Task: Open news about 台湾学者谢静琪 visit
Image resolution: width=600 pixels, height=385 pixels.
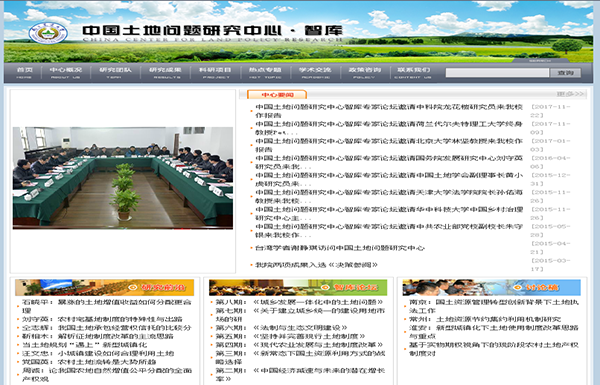Action: (340, 248)
